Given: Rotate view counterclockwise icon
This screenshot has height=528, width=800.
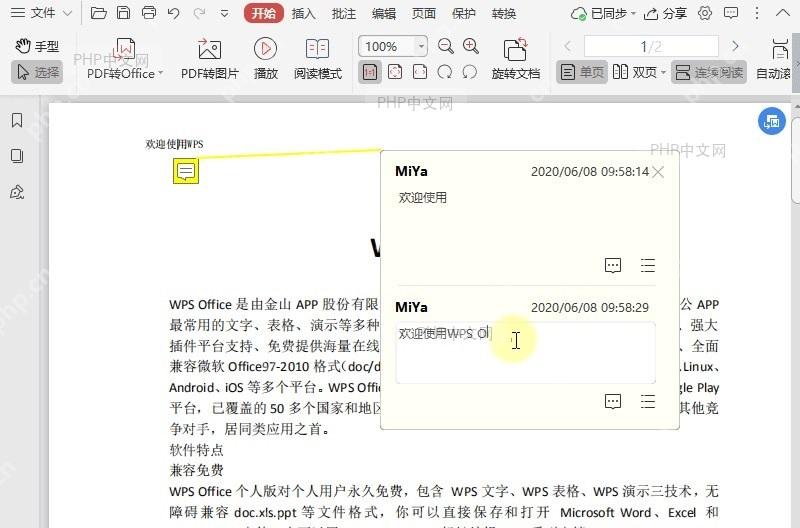Looking at the screenshot, I should pos(469,72).
